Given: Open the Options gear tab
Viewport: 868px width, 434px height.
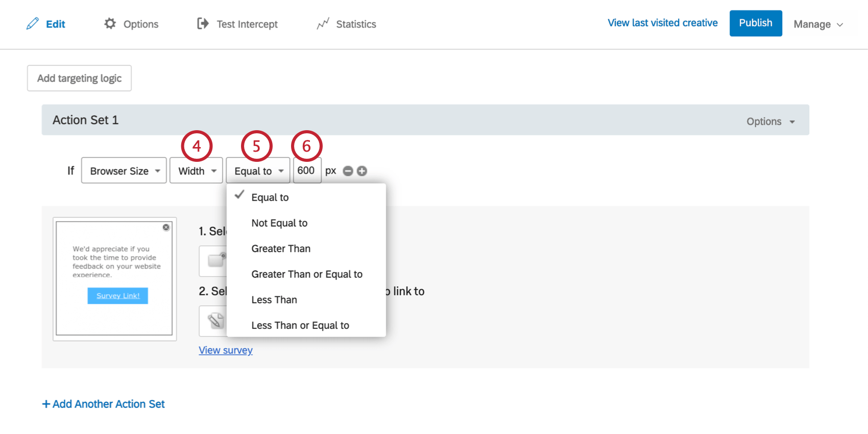Looking at the screenshot, I should pos(131,24).
